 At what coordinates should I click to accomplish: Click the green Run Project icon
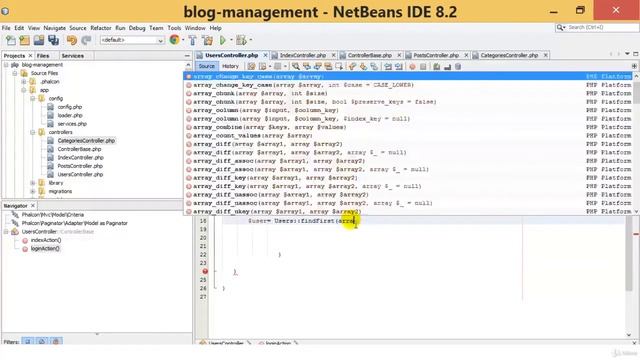coord(223,40)
